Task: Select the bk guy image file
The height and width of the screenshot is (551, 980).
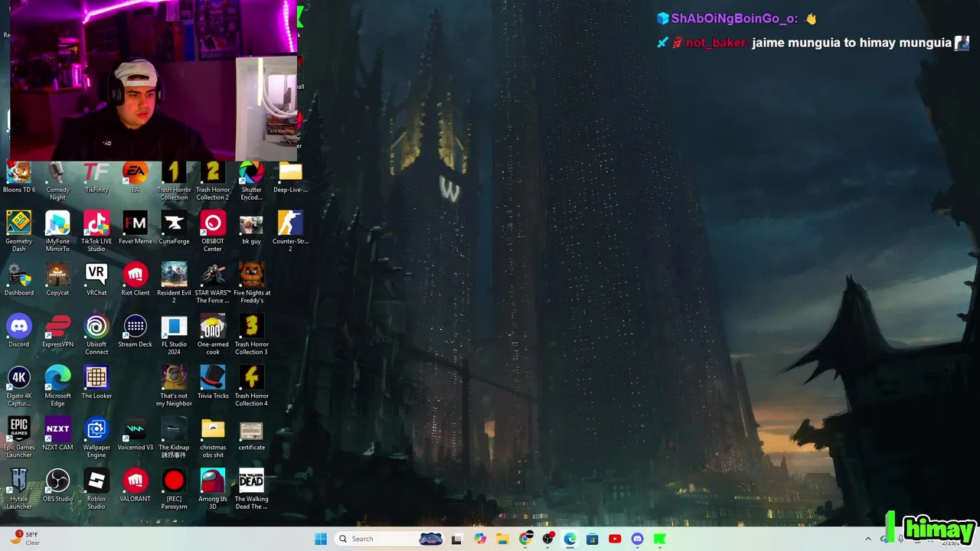Action: point(251,228)
